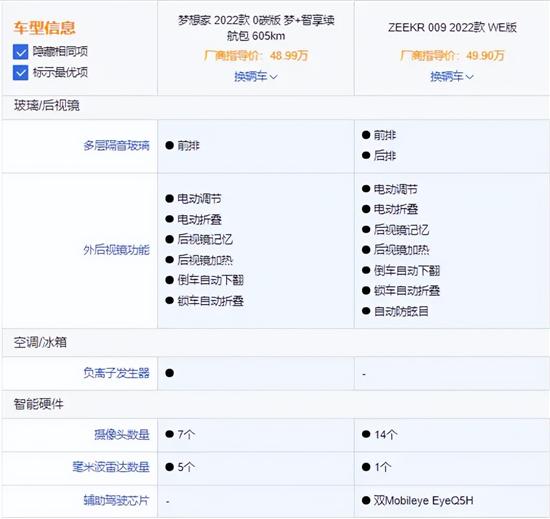Open 换辆车 dropdown under ZEEKR 009
The height and width of the screenshot is (519, 550).
[x=452, y=76]
